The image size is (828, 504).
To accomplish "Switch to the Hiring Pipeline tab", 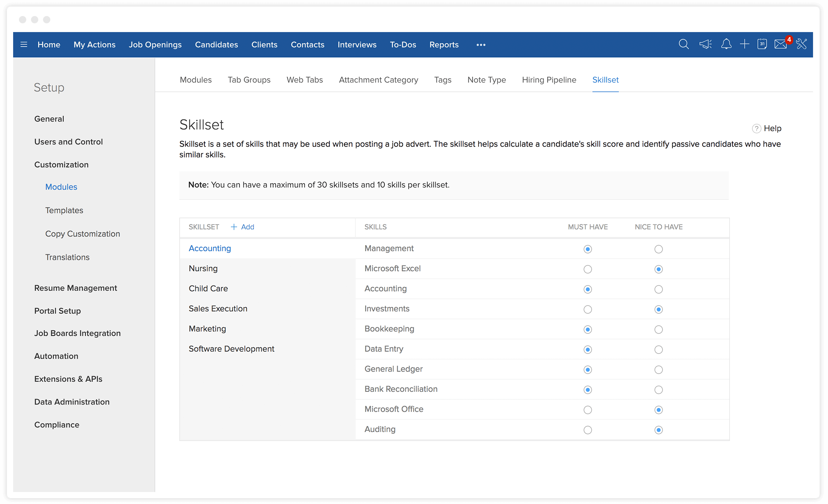I will [549, 80].
